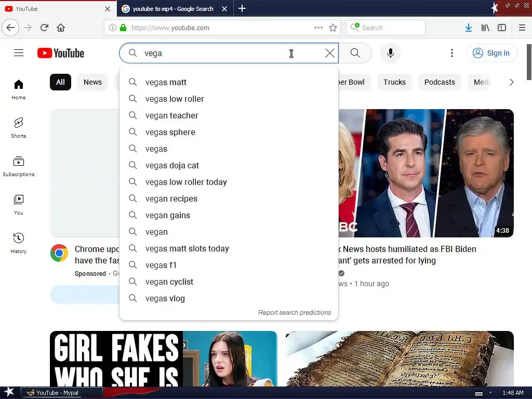Click the taskbar star start button
Screen dimensions: 532x399
click(9, 392)
